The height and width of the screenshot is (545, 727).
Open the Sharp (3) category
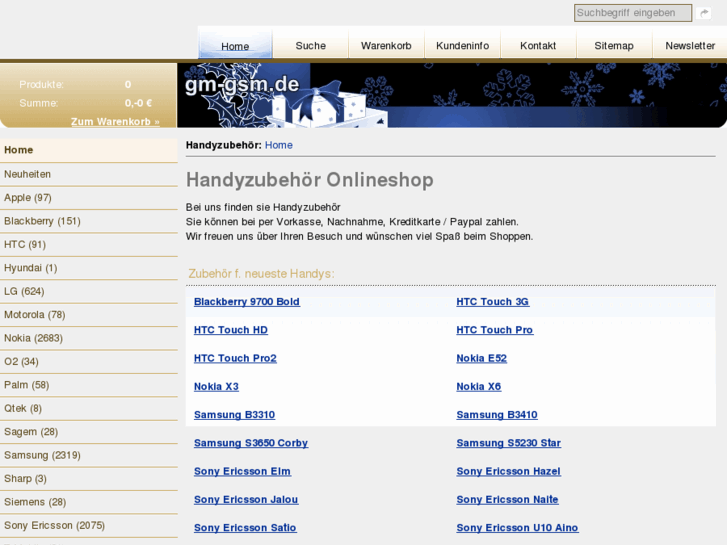89,479
